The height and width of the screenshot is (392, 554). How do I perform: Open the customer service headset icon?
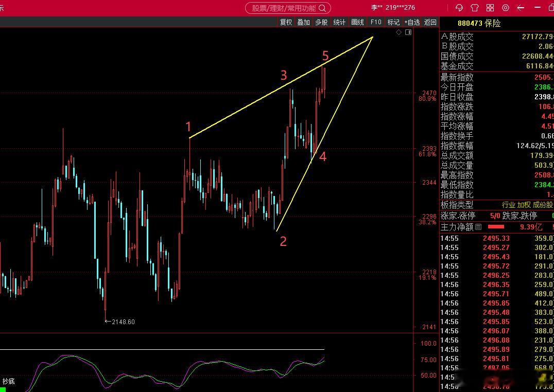tap(459, 7)
